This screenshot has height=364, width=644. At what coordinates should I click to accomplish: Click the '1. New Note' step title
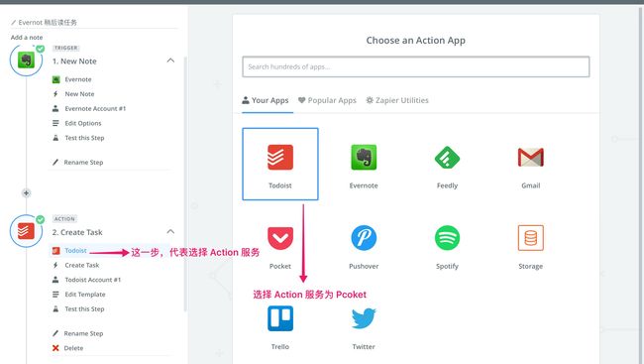(74, 61)
